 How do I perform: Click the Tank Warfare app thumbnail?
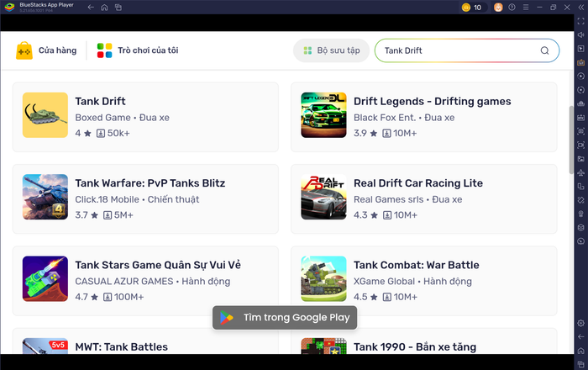[45, 197]
